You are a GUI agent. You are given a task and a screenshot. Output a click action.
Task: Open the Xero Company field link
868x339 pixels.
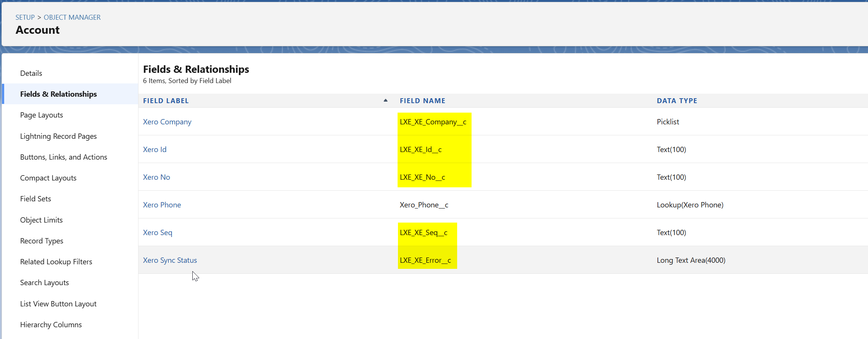click(167, 122)
